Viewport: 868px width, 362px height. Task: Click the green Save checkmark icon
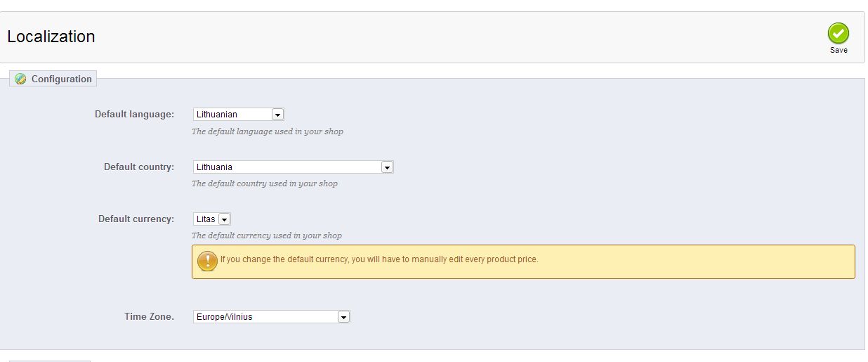point(838,33)
